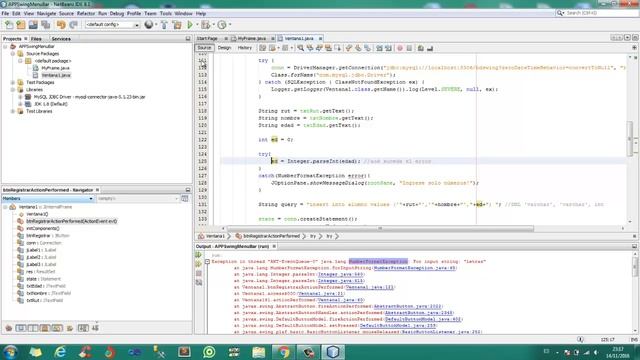Click the Build Project hammer icon
This screenshot has height=360, width=640.
(x=164, y=25)
